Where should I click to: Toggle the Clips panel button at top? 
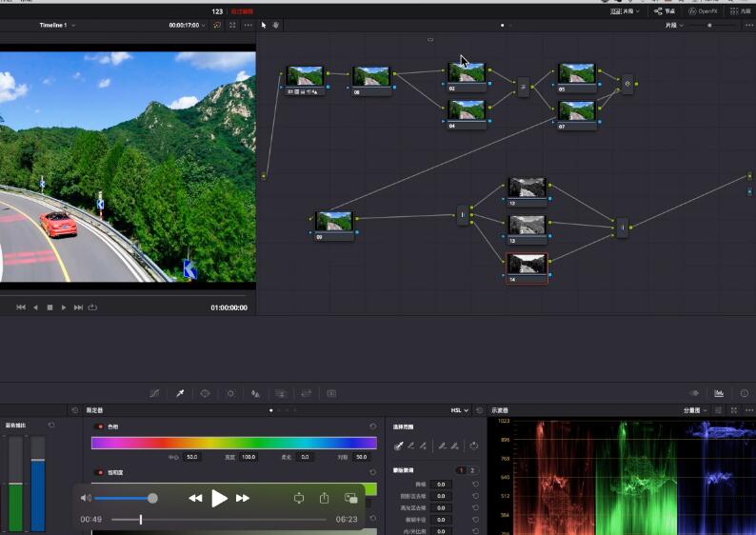pos(625,11)
